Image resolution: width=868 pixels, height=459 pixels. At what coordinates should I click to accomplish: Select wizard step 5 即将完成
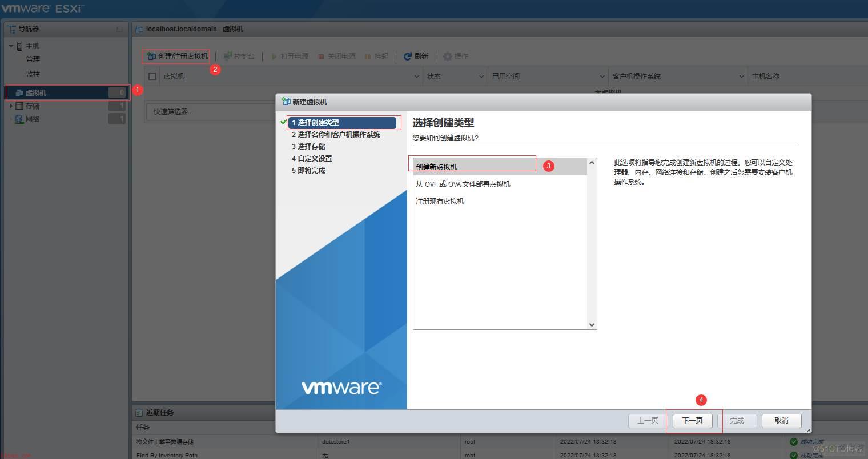(308, 170)
